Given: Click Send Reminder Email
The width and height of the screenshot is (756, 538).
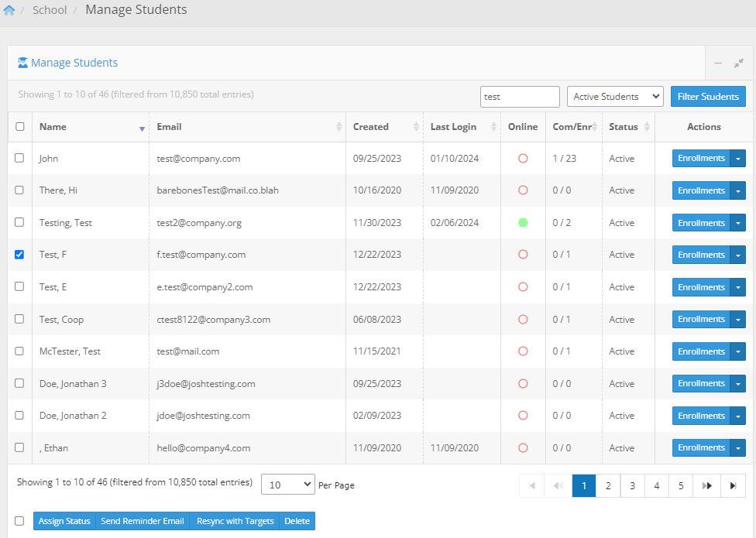Looking at the screenshot, I should pyautogui.click(x=143, y=521).
